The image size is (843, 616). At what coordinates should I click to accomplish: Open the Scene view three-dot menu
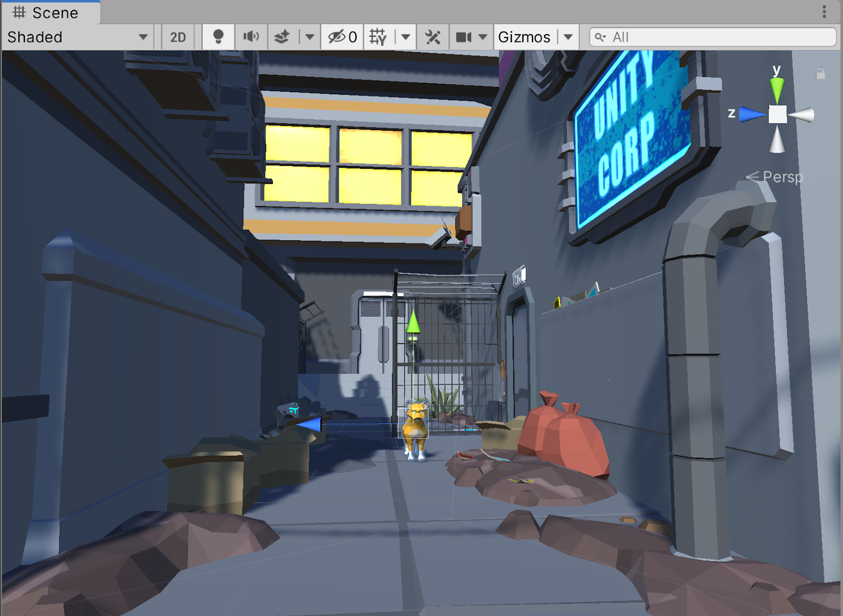pyautogui.click(x=824, y=12)
